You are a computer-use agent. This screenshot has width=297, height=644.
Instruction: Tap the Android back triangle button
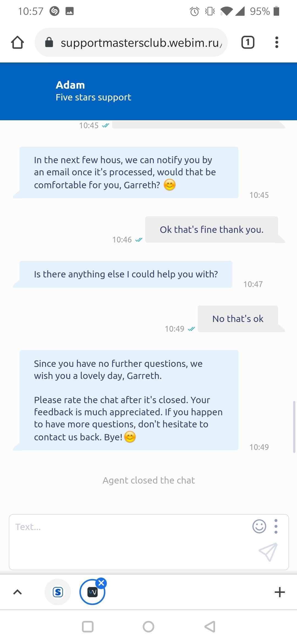[210, 627]
